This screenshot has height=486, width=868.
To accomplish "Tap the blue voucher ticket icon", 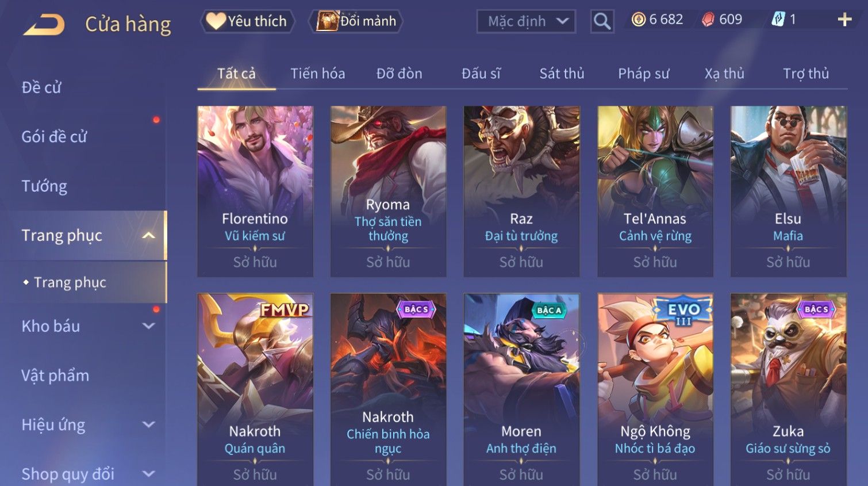I will (x=778, y=20).
